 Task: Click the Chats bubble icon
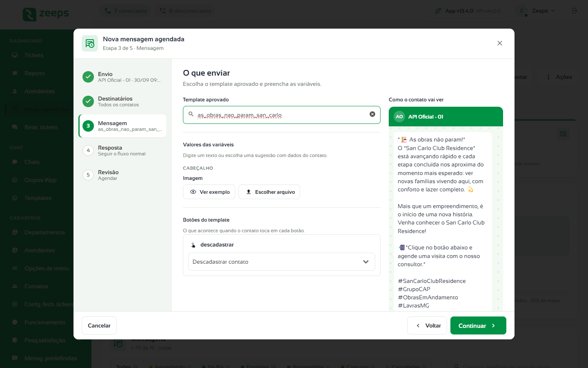click(15, 162)
